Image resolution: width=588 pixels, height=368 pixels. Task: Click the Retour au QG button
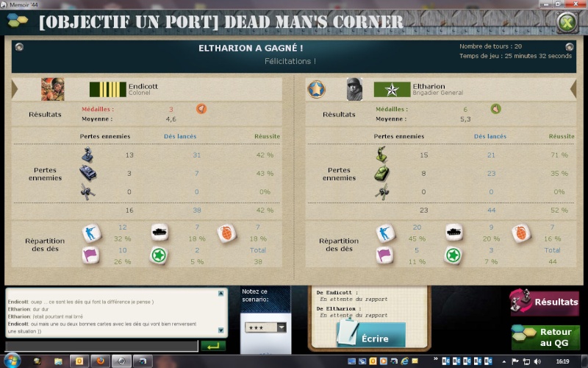[545, 337]
